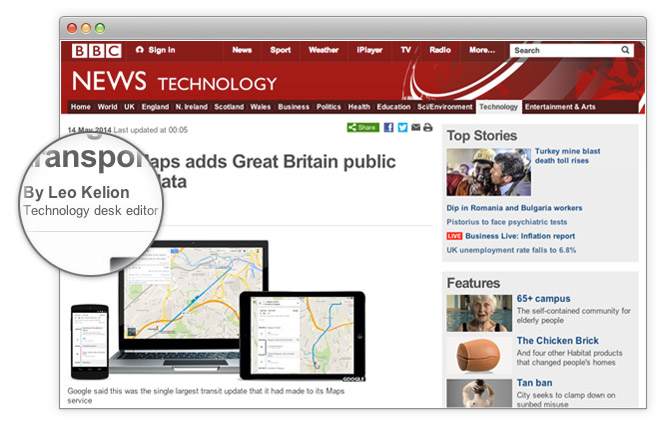
Task: Click the green Share button
Action: pos(363,127)
